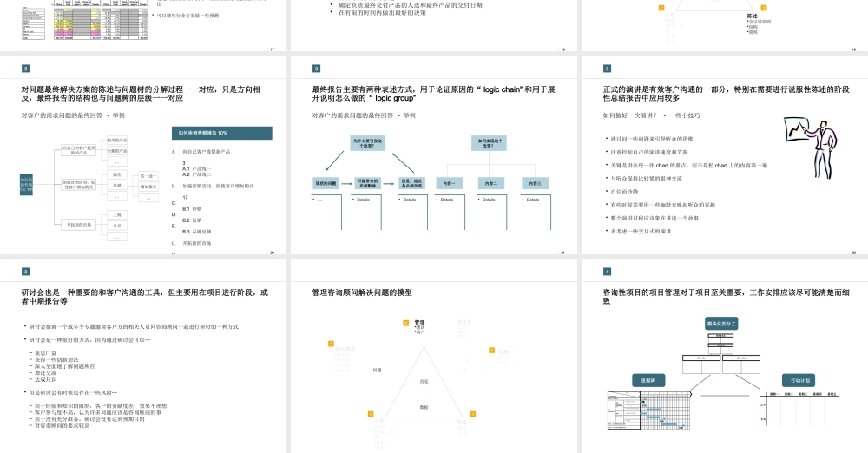Click bullet 自信而冷静

click(x=624, y=192)
